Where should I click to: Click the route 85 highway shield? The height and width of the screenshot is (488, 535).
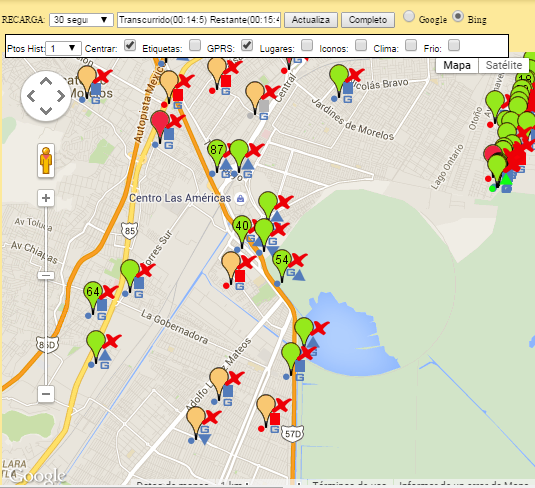pyautogui.click(x=130, y=231)
